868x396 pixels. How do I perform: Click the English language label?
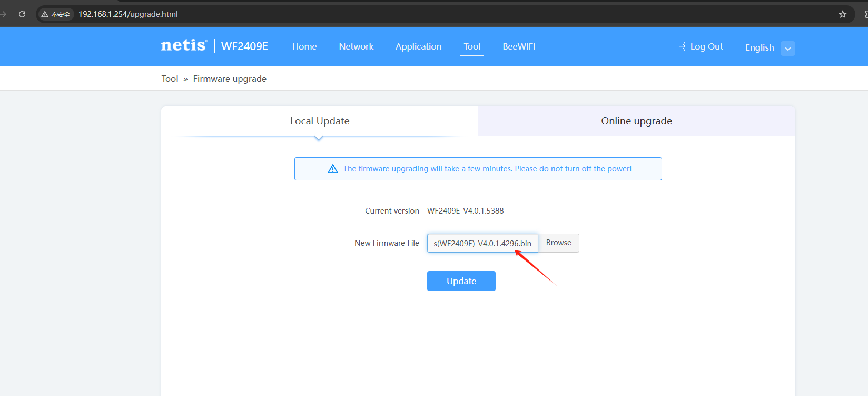(x=759, y=47)
